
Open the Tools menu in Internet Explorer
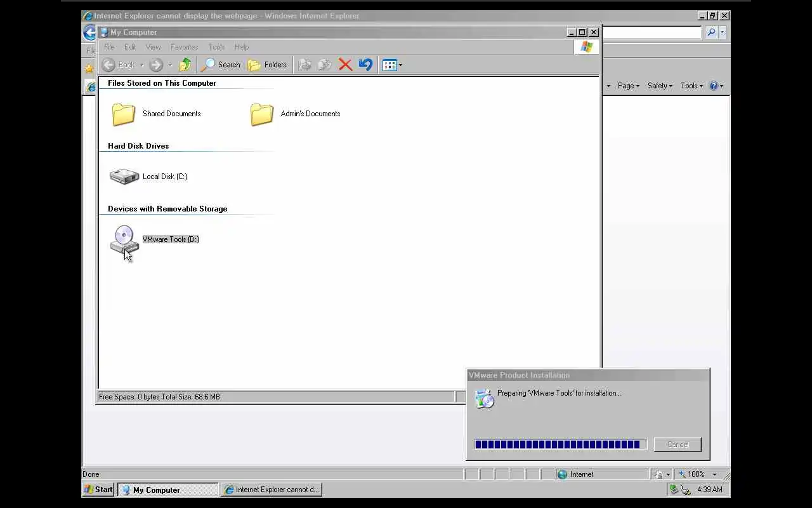coord(691,86)
